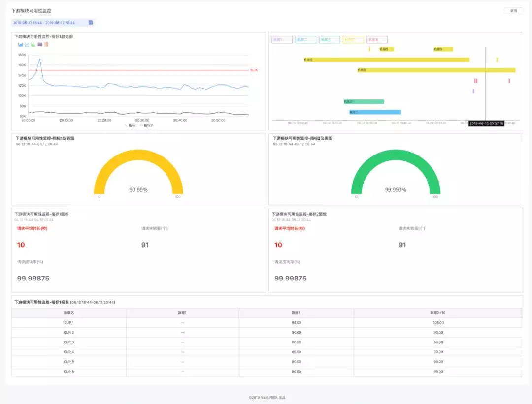Toggle the pink-outlined 机房五 legend box
Screen dimensions: 532x404
tap(377, 40)
